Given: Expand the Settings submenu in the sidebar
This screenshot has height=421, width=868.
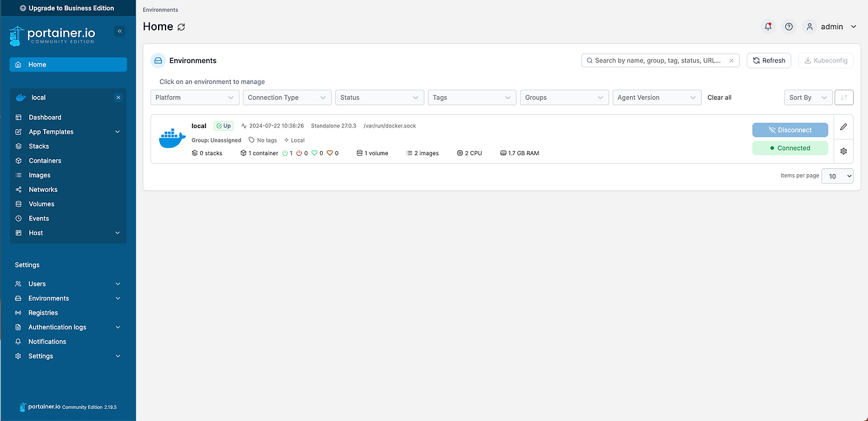Looking at the screenshot, I should [117, 356].
